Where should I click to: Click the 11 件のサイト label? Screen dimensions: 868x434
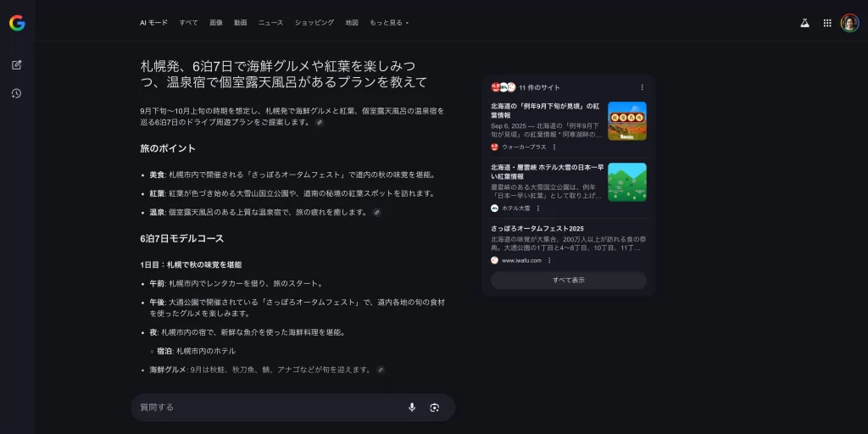point(539,87)
